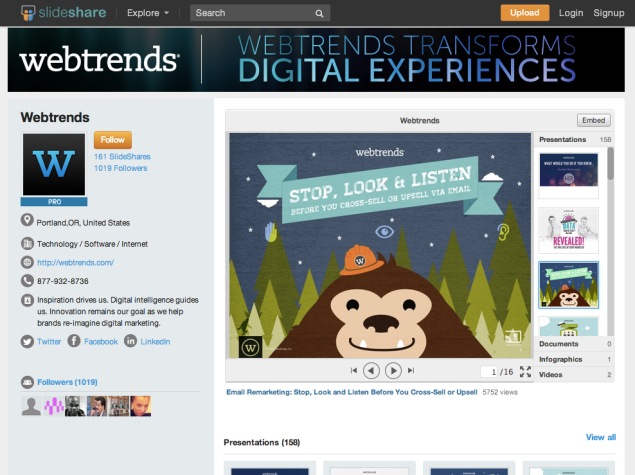Click the gray default follower avatar
This screenshot has height=475, width=635.
(x=31, y=406)
